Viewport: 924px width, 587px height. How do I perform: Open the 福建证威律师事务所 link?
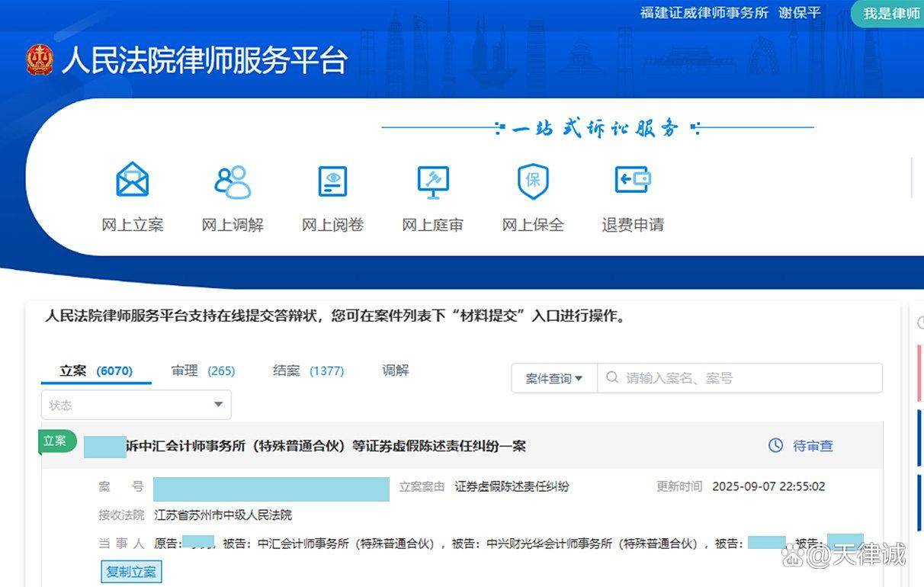pos(704,13)
